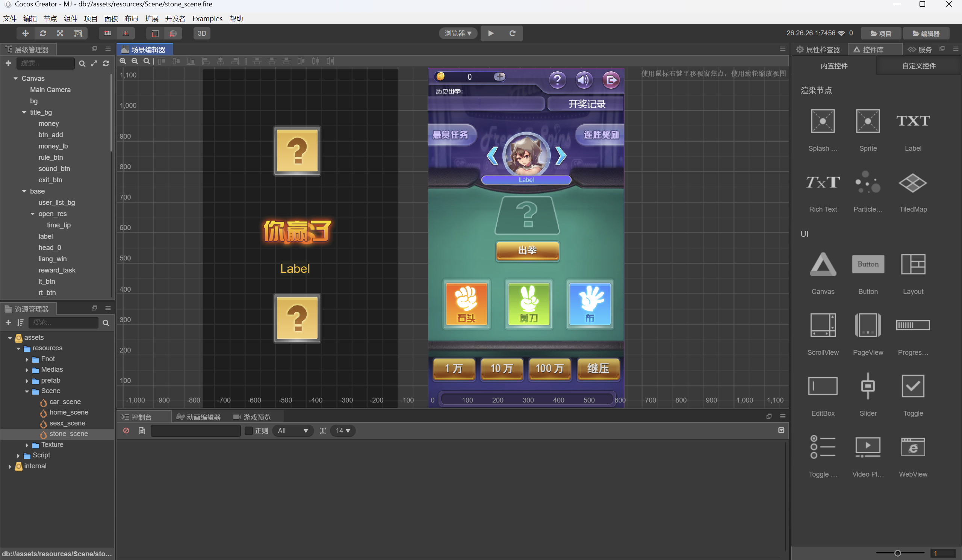Open the log level All dropdown
The width and height of the screenshot is (962, 560).
tap(292, 431)
